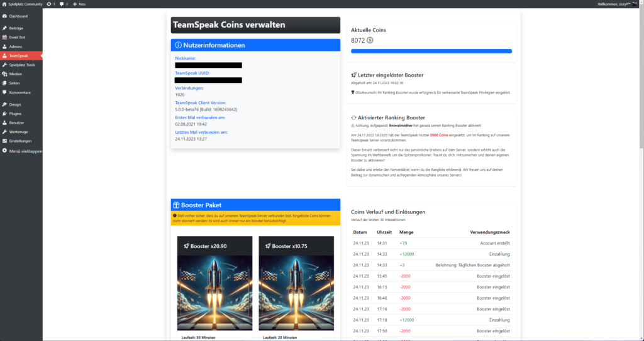Click the rocket icon on Booster x10.75

(268, 246)
